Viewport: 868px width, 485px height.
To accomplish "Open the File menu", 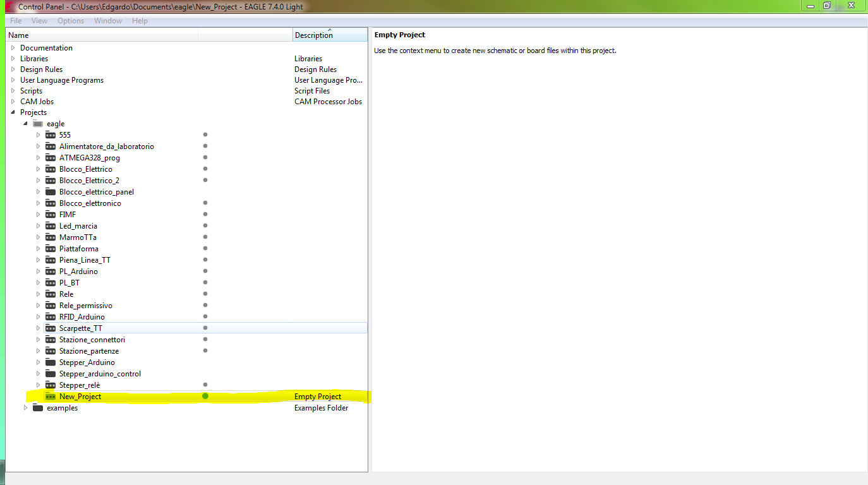I will click(16, 21).
